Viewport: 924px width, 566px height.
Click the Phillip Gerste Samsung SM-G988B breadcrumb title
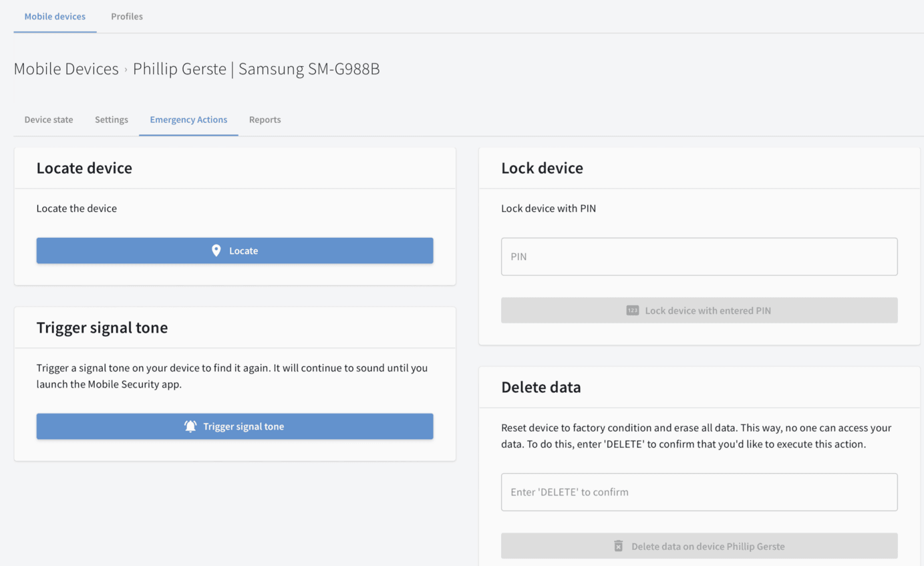tap(256, 69)
